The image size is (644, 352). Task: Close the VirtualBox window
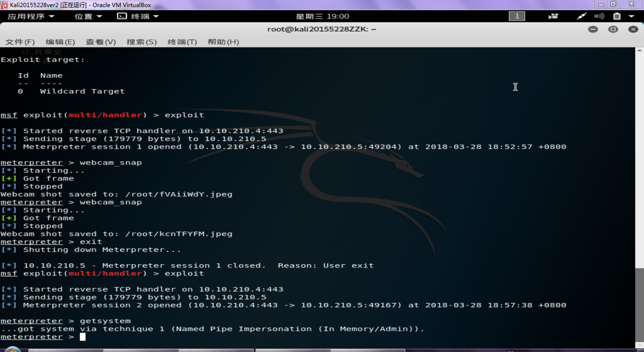tap(631, 4)
